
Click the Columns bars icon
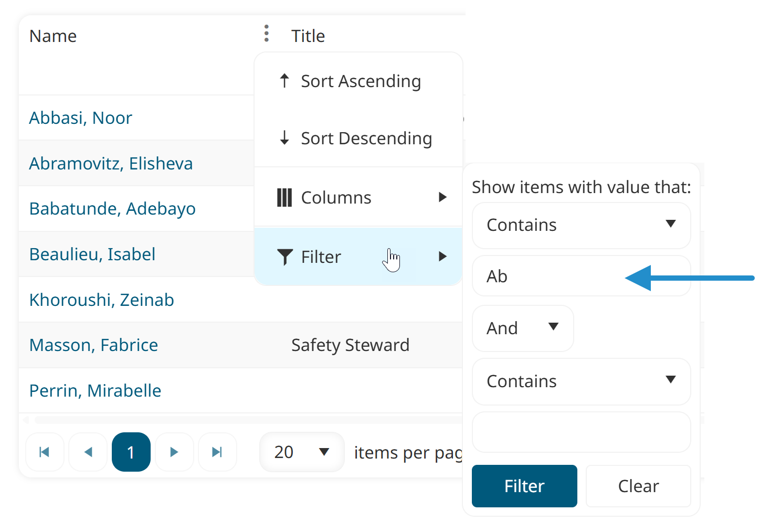(x=284, y=198)
